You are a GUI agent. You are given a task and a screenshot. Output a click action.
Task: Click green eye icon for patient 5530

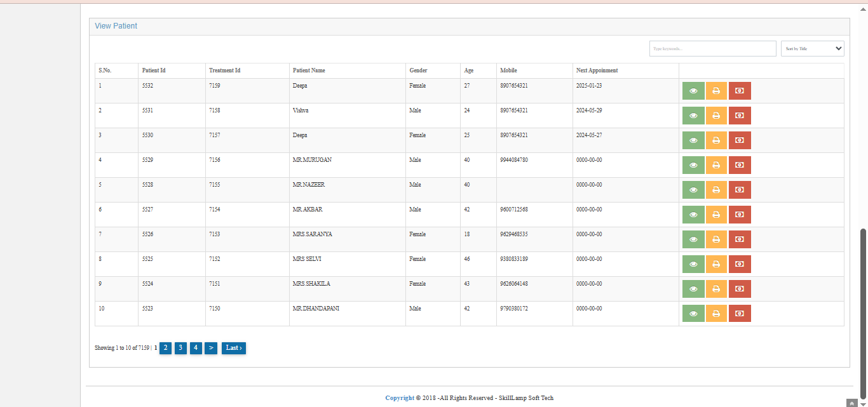coord(693,140)
